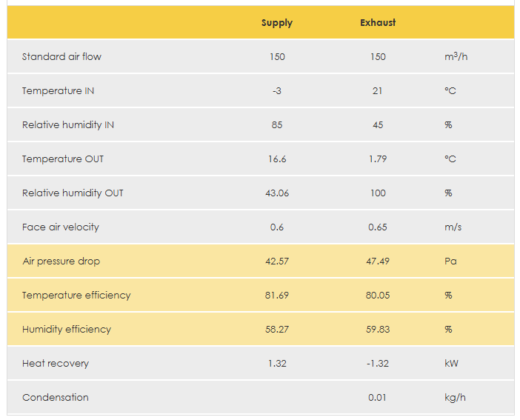Click the Supply column header
Image resolution: width=520 pixels, height=420 pixels.
[277, 23]
